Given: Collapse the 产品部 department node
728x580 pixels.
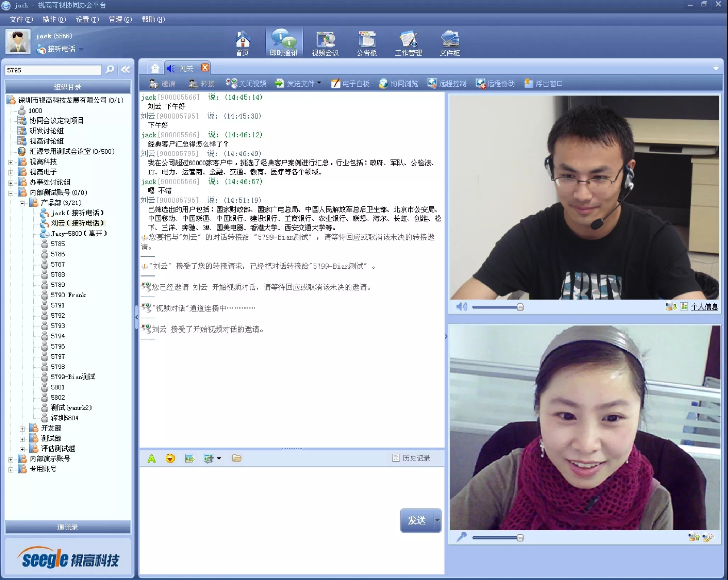Looking at the screenshot, I should 22,203.
